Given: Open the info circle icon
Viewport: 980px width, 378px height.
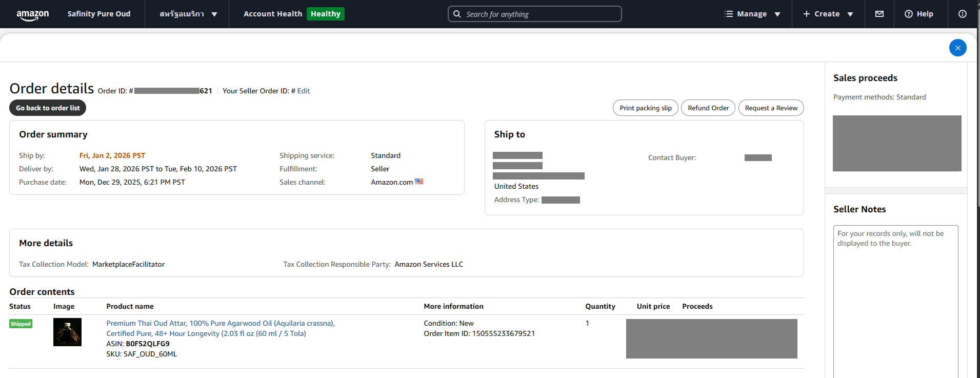Looking at the screenshot, I should (x=963, y=14).
